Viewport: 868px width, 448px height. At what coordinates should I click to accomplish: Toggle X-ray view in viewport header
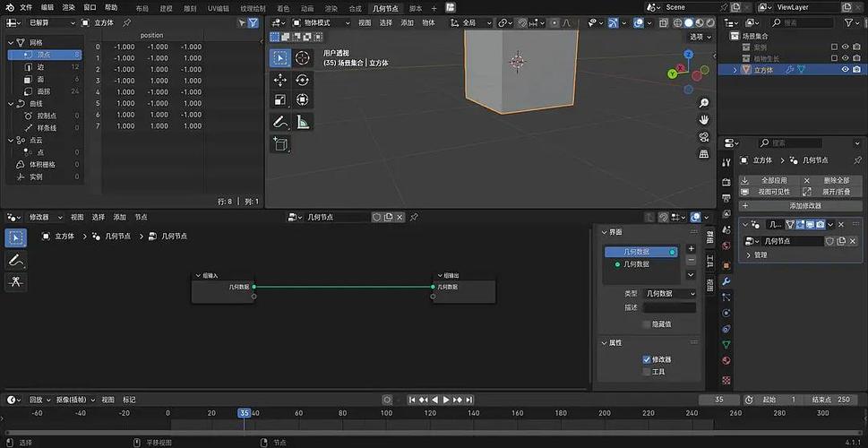[664, 22]
